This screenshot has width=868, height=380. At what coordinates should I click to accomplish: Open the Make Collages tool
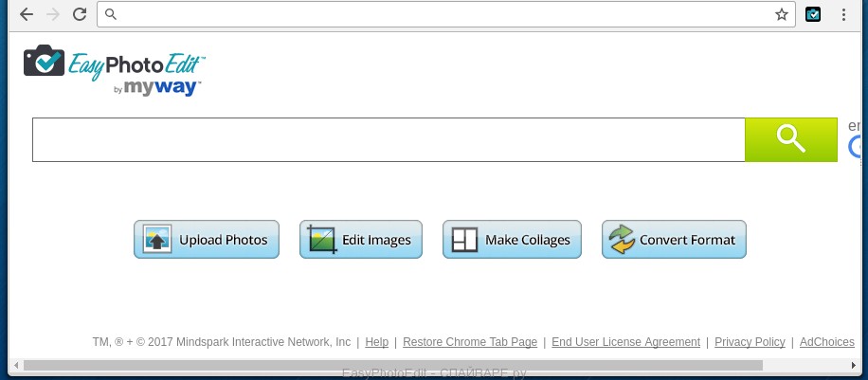coord(512,240)
